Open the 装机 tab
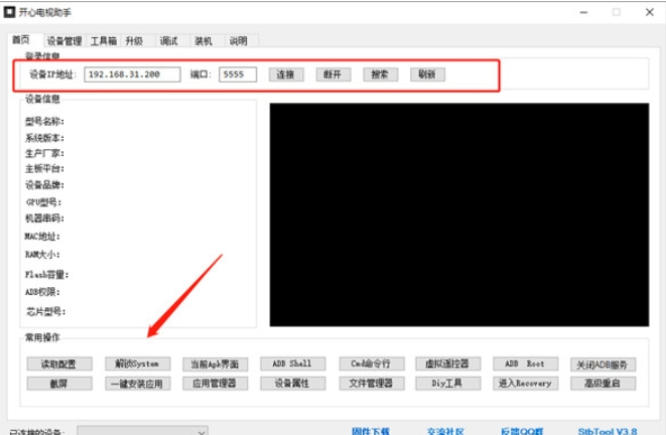The height and width of the screenshot is (435, 666). point(203,41)
